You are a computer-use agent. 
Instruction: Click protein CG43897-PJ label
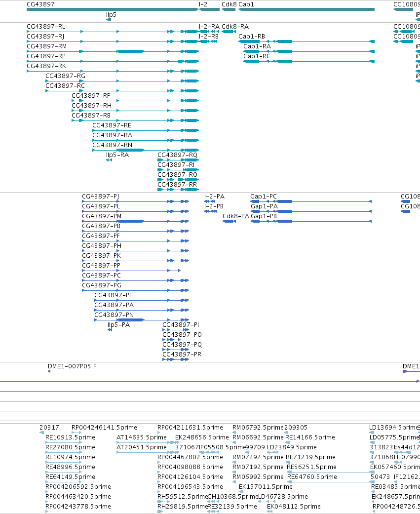pyautogui.click(x=101, y=197)
